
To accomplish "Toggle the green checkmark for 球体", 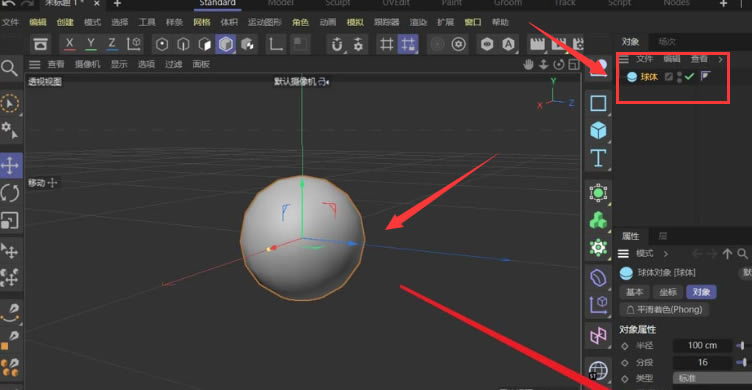I will pos(690,76).
